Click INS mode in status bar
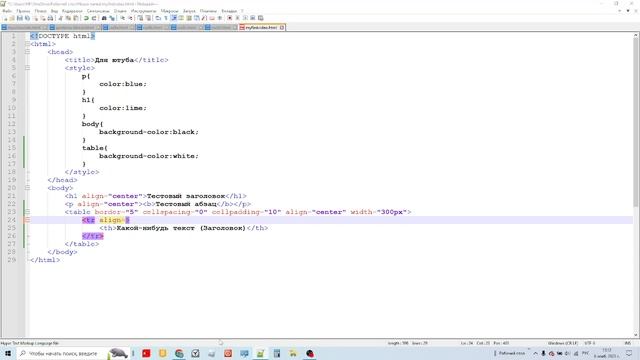The image size is (640, 360). [628, 343]
